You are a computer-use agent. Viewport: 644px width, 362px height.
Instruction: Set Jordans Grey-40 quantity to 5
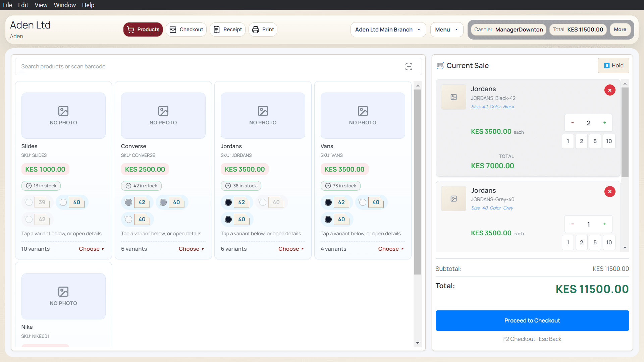point(595,242)
